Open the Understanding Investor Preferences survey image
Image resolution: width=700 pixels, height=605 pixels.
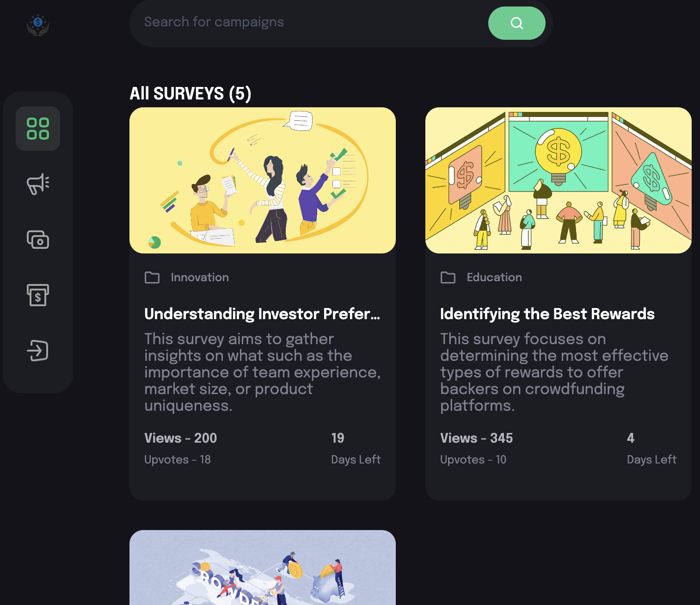click(x=263, y=180)
